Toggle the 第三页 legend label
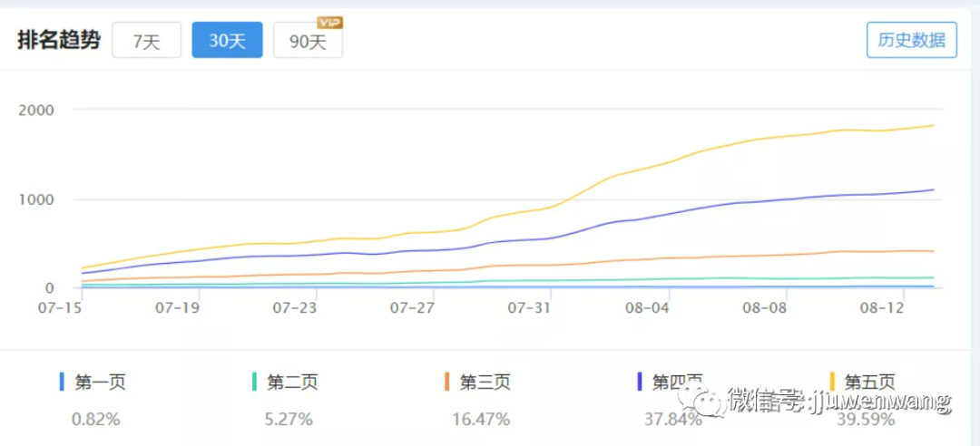 click(485, 383)
